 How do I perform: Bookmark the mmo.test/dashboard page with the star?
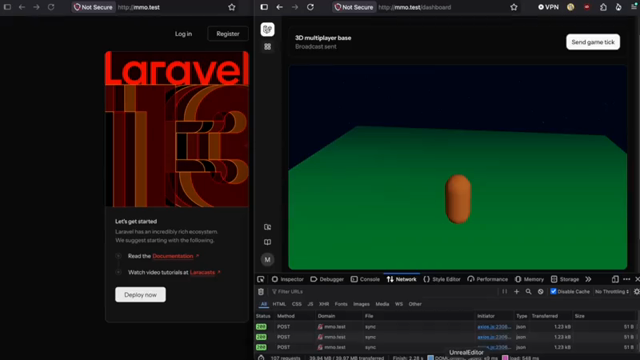click(514, 7)
